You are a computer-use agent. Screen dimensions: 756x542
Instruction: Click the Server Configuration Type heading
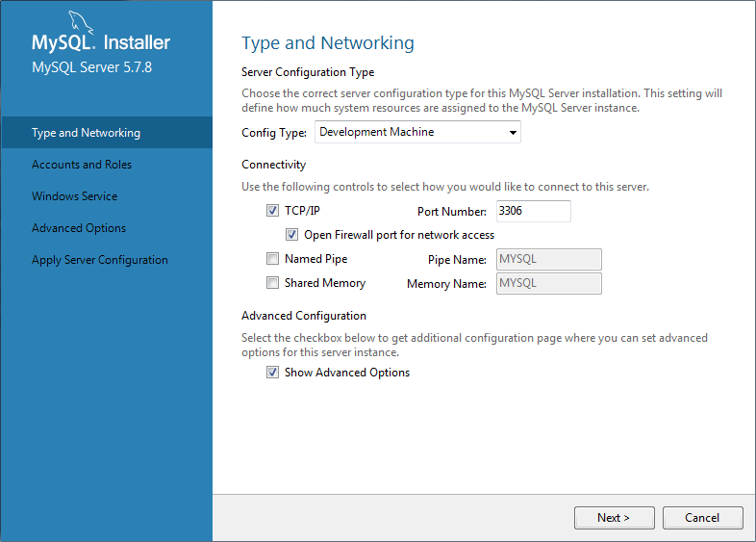[x=308, y=72]
